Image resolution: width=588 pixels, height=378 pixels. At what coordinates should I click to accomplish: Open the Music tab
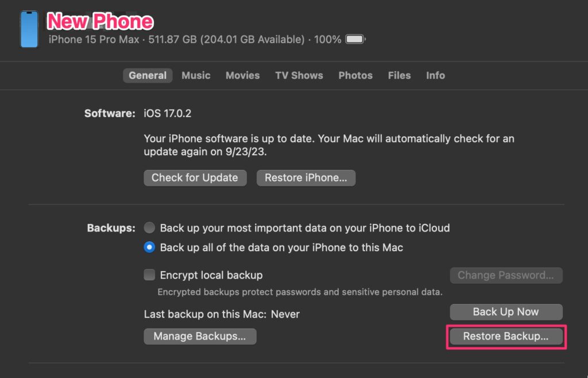[196, 75]
